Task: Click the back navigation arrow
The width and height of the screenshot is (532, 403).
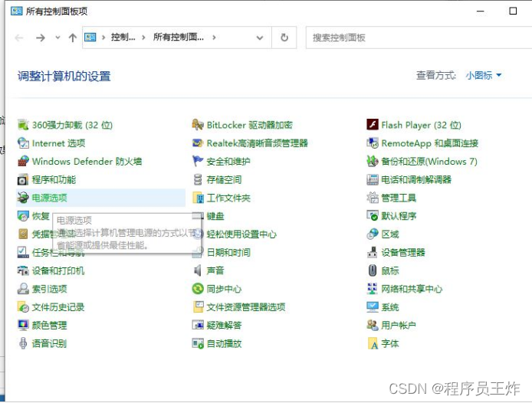Action: [19, 38]
